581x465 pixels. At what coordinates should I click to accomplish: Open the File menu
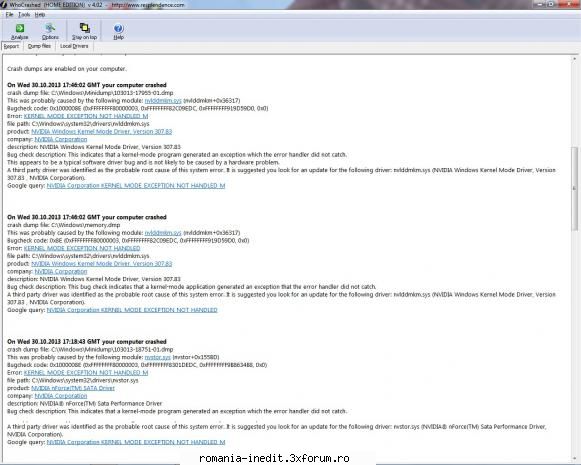point(9,14)
